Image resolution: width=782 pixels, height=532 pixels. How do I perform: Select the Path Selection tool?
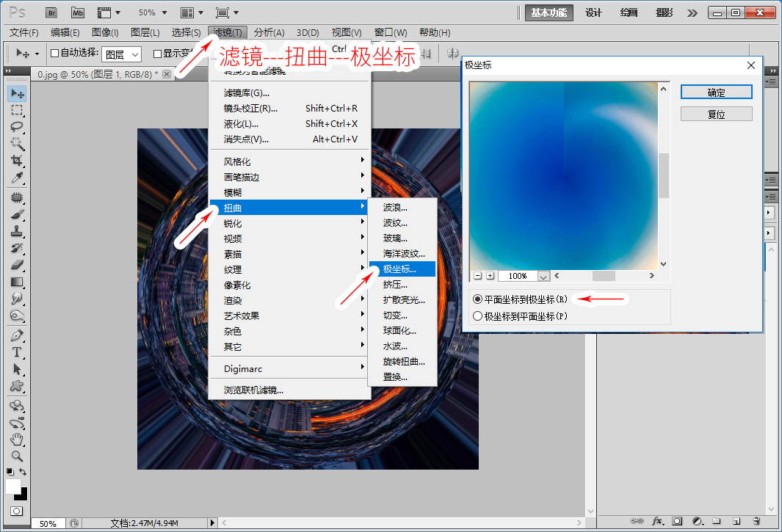tap(17, 369)
